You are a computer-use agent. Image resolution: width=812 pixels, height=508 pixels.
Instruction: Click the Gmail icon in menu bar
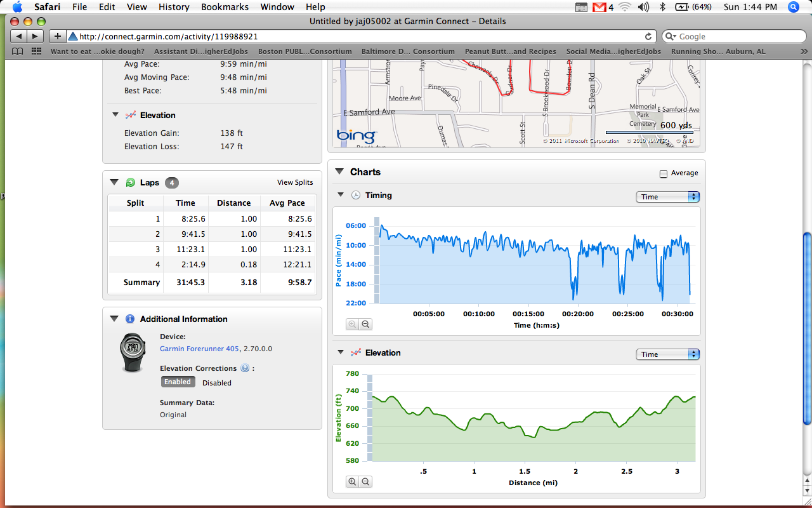599,7
